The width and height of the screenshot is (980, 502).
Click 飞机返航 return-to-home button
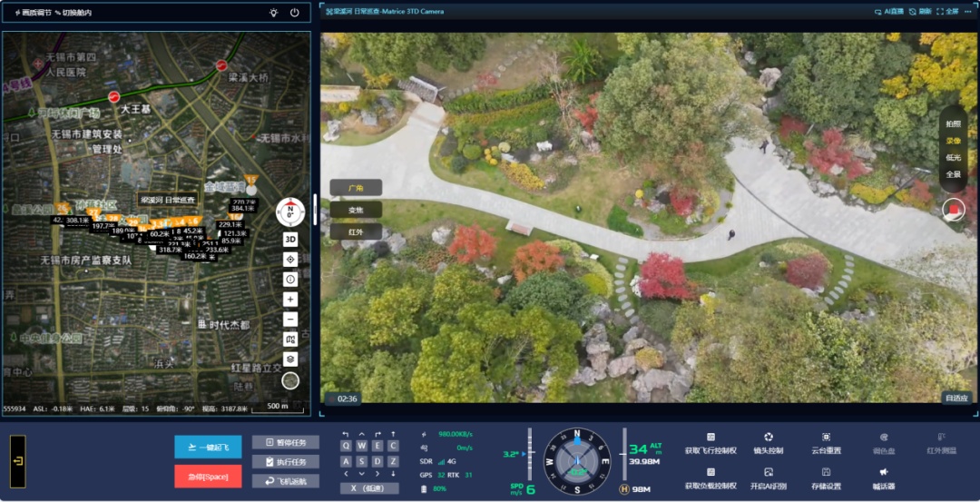pos(286,481)
